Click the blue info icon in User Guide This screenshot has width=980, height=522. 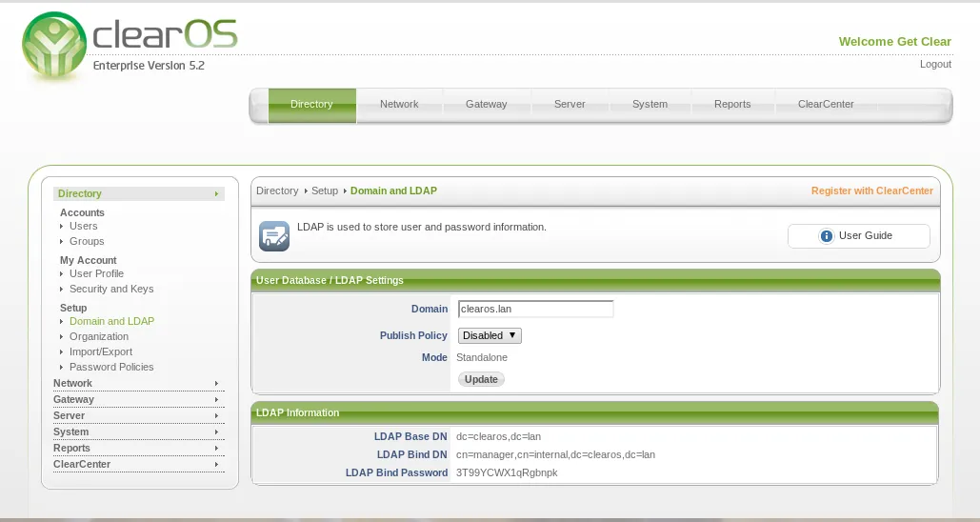click(x=827, y=235)
